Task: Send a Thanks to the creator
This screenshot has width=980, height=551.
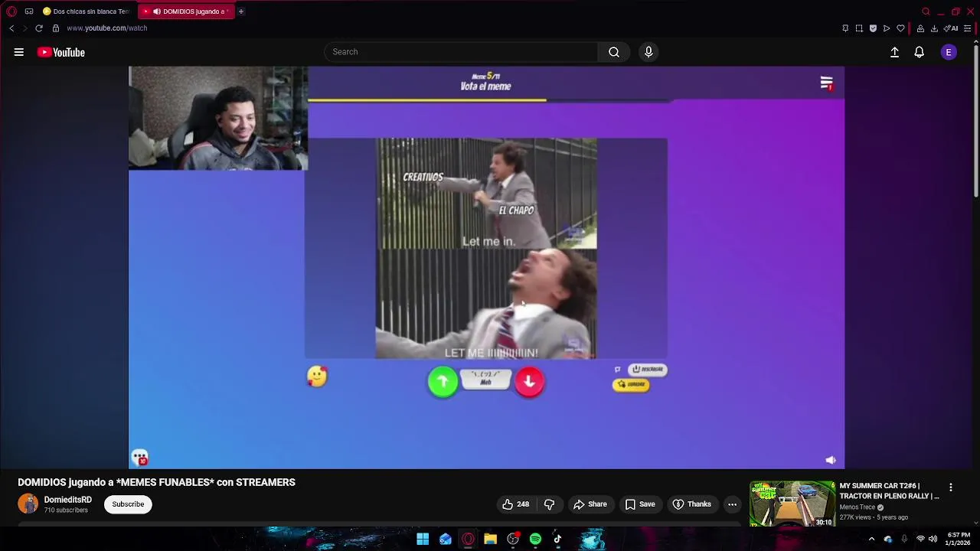Action: pos(692,504)
